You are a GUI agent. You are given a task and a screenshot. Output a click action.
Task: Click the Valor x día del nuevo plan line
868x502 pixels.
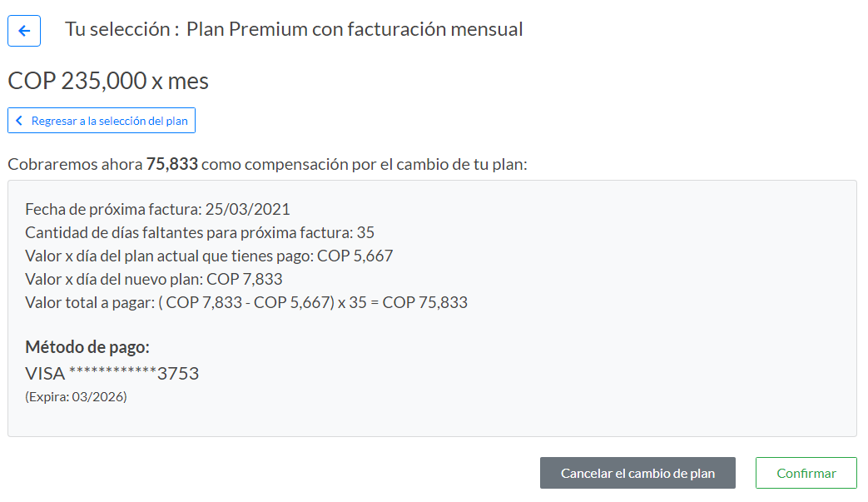[156, 279]
